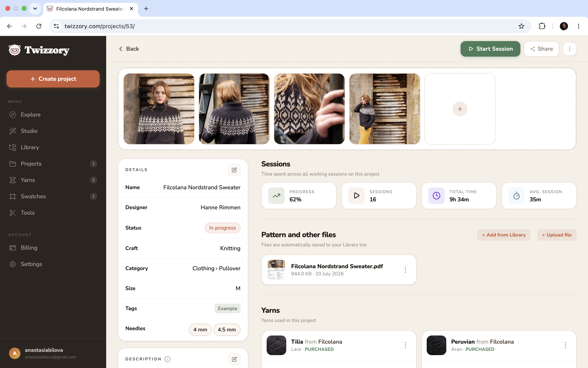
Task: Open Projects from sidebar menu
Action: click(53, 164)
